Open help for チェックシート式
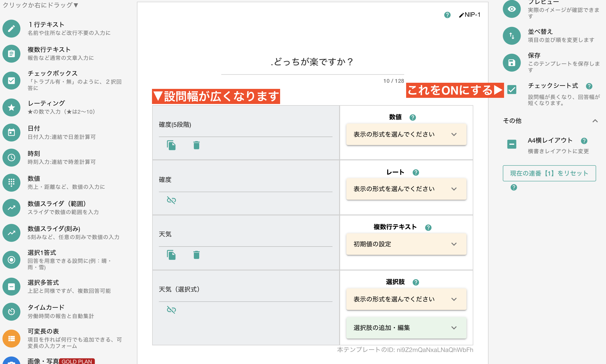 point(589,86)
